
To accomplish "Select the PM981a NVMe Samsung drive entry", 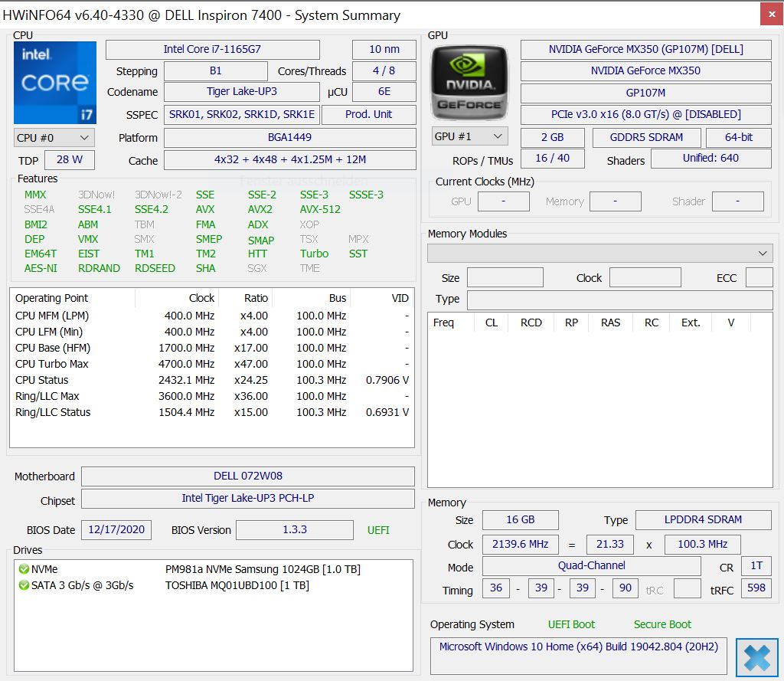I will pyautogui.click(x=263, y=569).
